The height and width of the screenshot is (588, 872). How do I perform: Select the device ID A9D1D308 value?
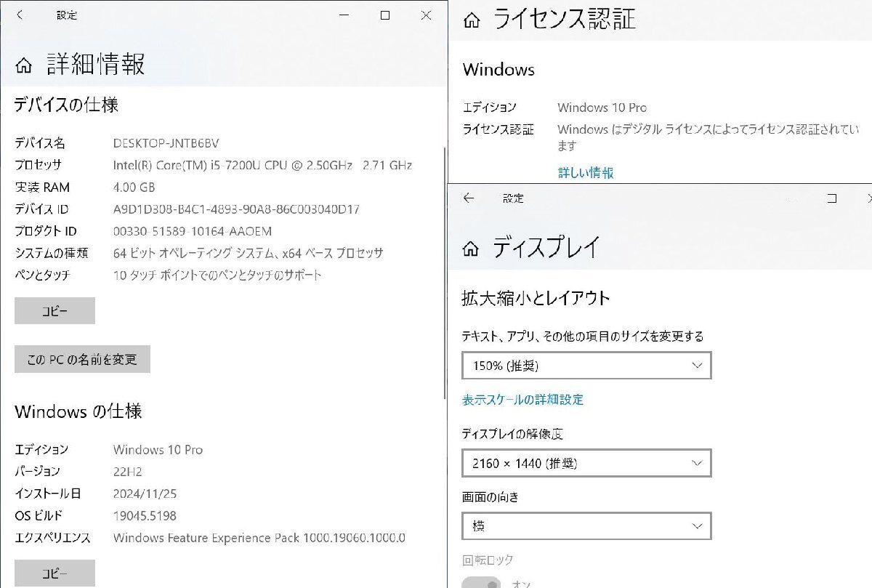(x=236, y=209)
